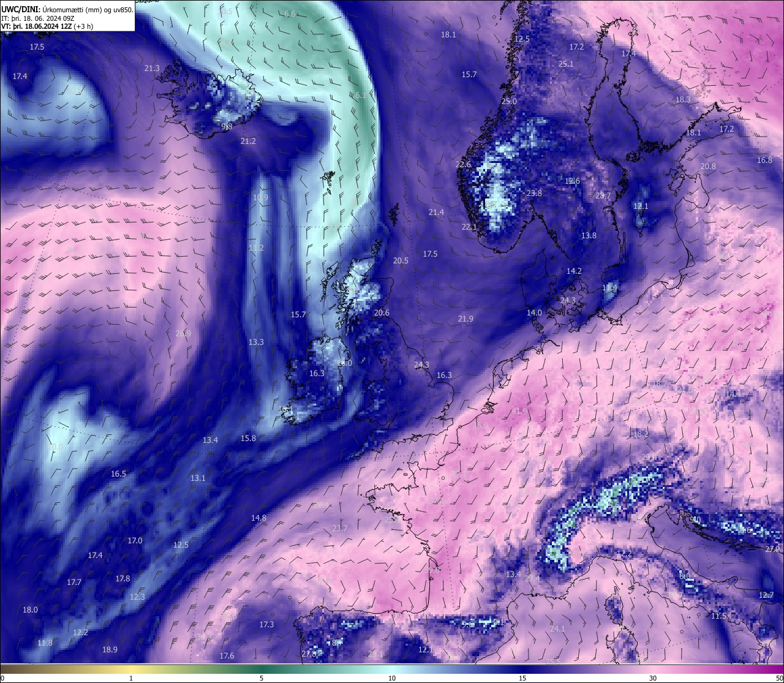Click the value 17.7 in the southwest Atlantic
This screenshot has height=683, width=784.
pos(74,582)
